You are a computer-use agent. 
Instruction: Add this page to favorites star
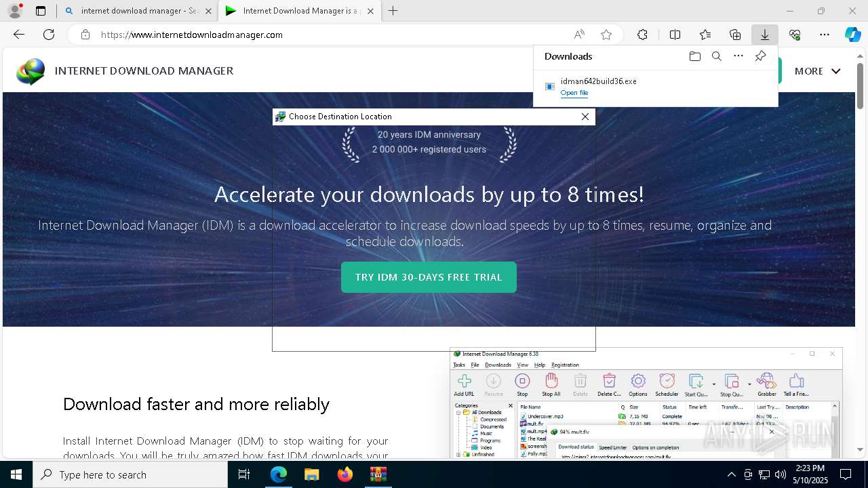pyautogui.click(x=606, y=35)
